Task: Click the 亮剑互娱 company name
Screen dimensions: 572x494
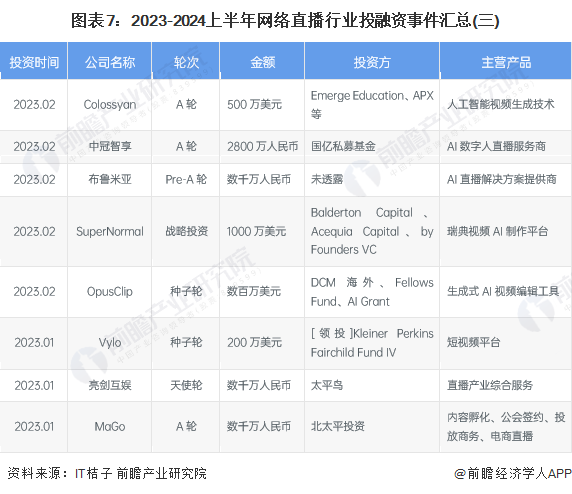Action: tap(110, 385)
